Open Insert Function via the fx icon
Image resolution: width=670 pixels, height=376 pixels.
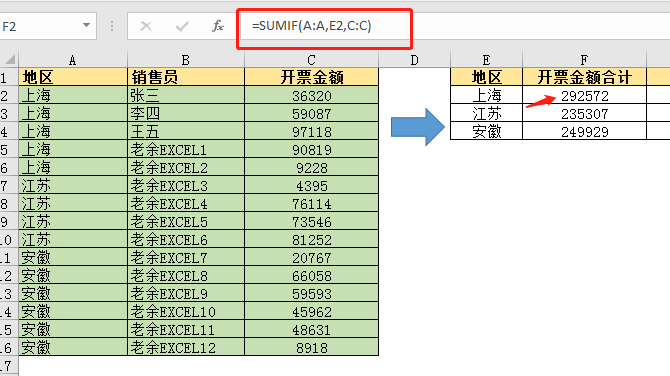point(218,26)
